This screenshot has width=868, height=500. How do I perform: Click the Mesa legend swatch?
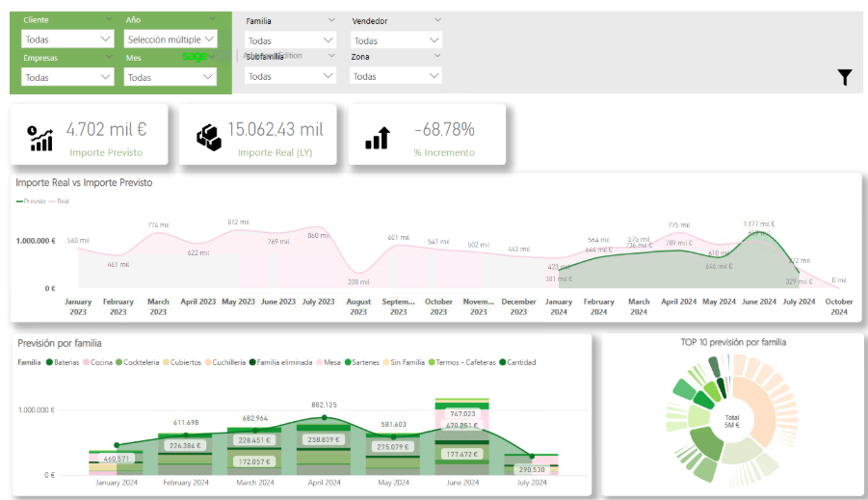[320, 362]
